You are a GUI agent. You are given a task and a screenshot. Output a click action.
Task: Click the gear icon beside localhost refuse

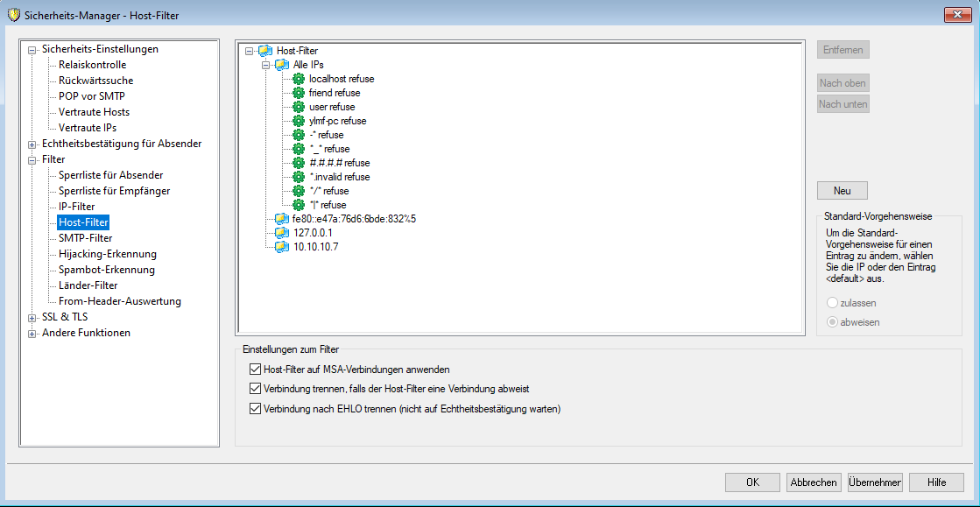(x=299, y=79)
